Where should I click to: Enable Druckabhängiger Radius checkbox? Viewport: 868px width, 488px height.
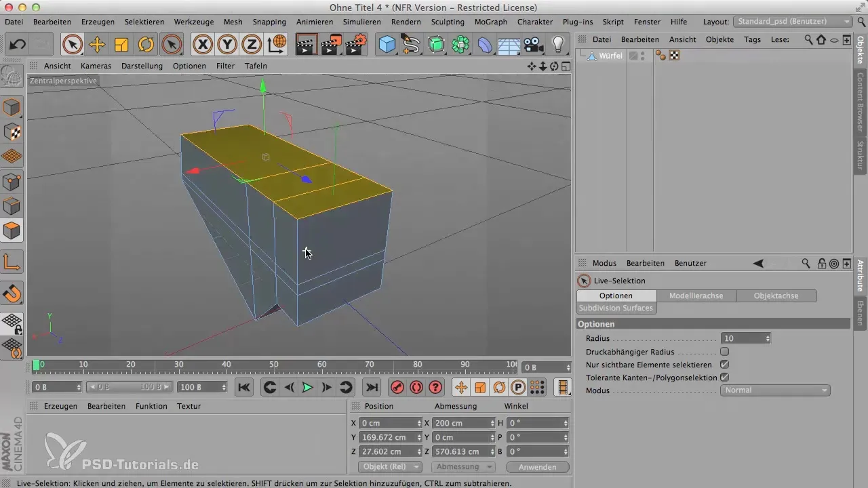[724, 352]
